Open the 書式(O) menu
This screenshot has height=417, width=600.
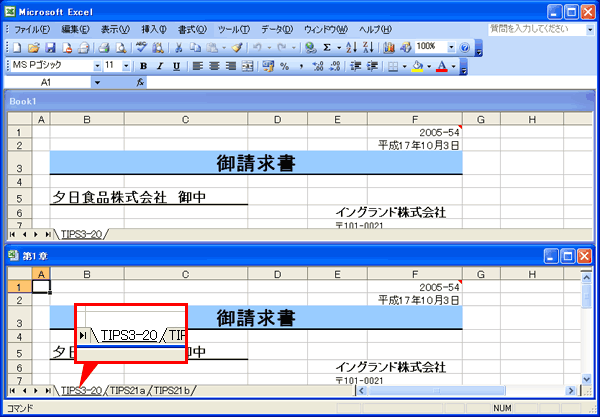coord(192,29)
